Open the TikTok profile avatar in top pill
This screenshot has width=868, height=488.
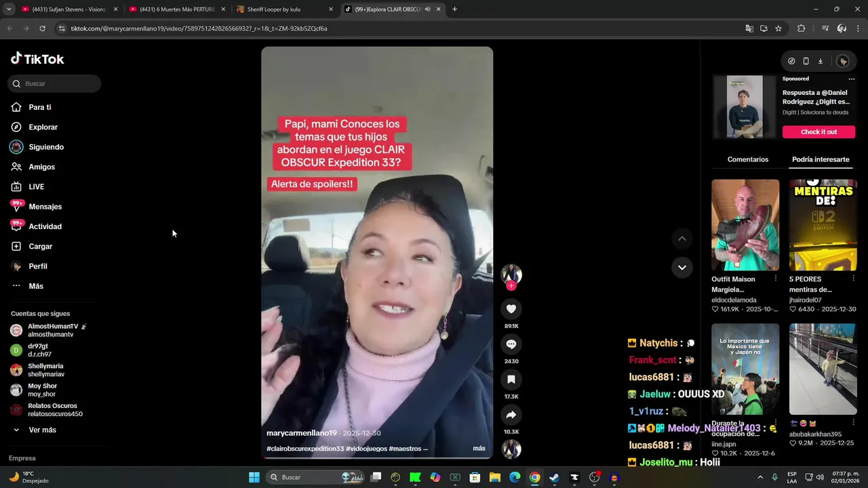[843, 61]
